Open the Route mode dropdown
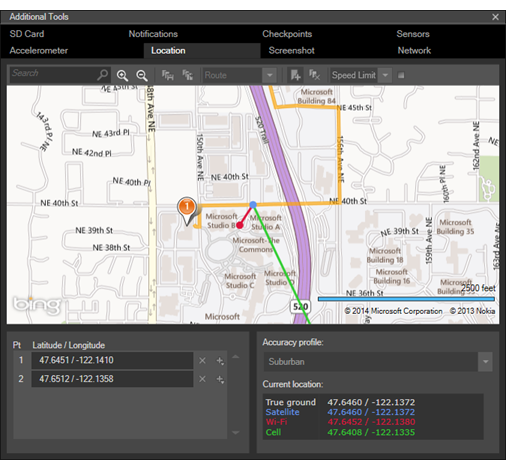Viewport: 506px width, 470px height. [x=269, y=75]
